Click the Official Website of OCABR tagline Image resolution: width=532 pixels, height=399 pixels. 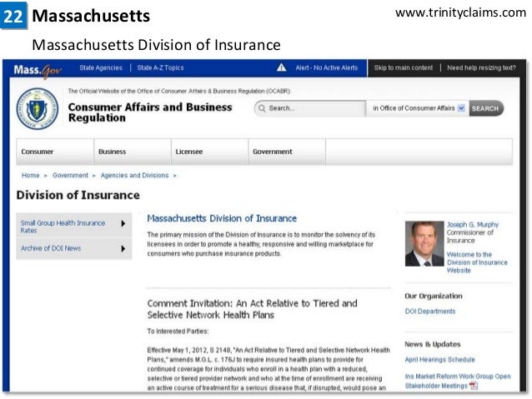[179, 91]
